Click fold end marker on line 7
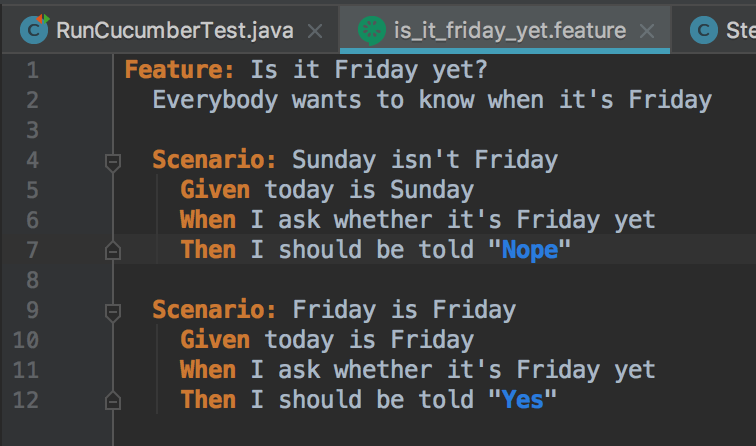Screen dimensions: 756x446 tap(113, 250)
